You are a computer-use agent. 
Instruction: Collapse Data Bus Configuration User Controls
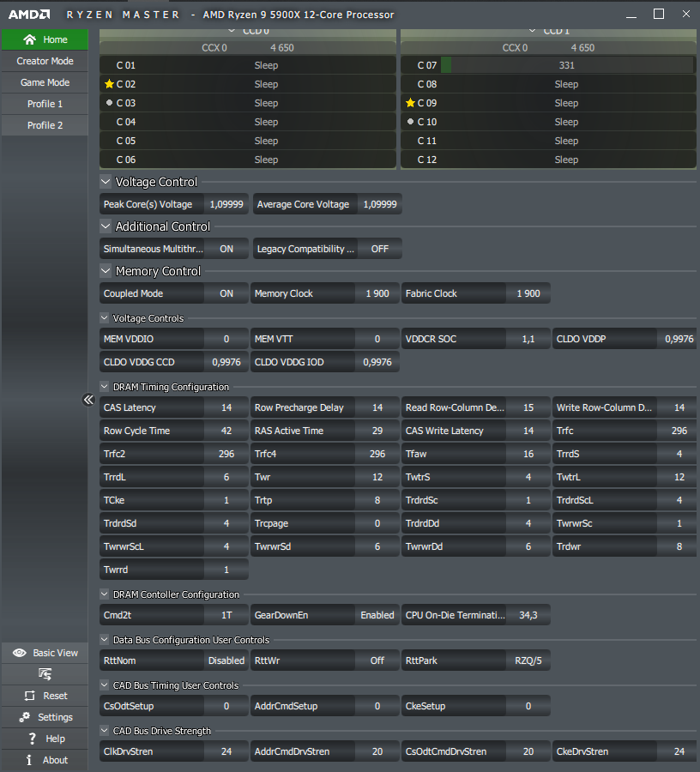[x=105, y=640]
